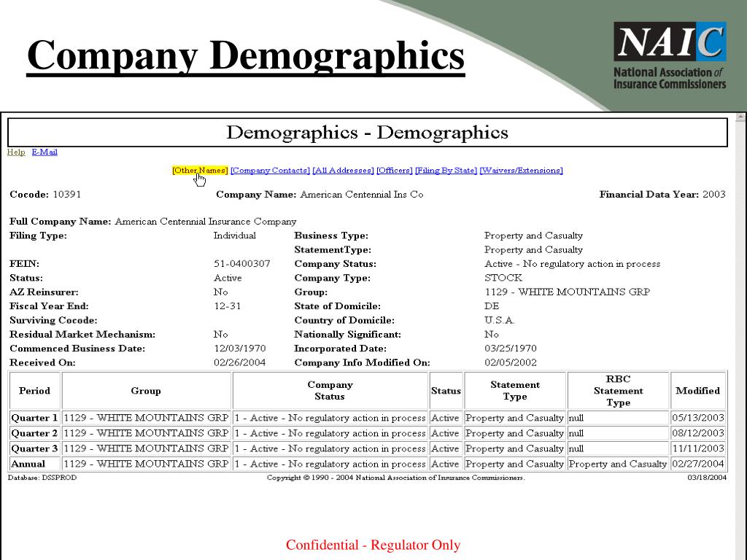
Task: Click the RBC Statement Type column header
Action: (619, 391)
